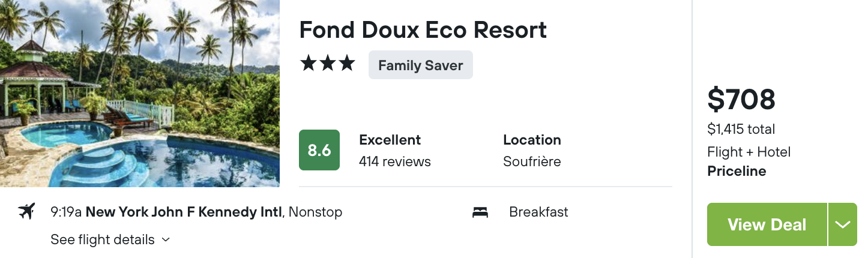
Task: Click the Excellent rating label
Action: point(390,140)
